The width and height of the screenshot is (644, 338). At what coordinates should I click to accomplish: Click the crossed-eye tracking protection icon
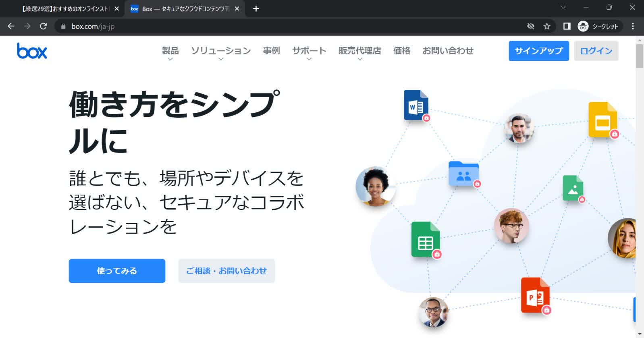[x=531, y=26]
